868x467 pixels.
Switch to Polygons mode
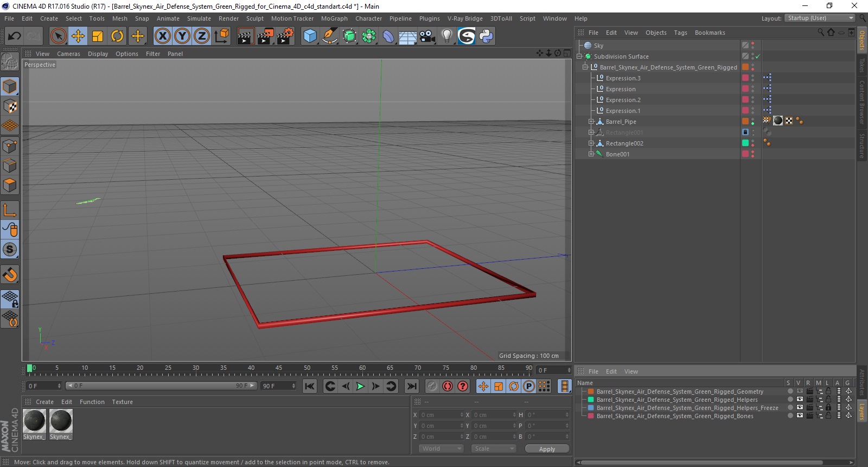click(10, 185)
